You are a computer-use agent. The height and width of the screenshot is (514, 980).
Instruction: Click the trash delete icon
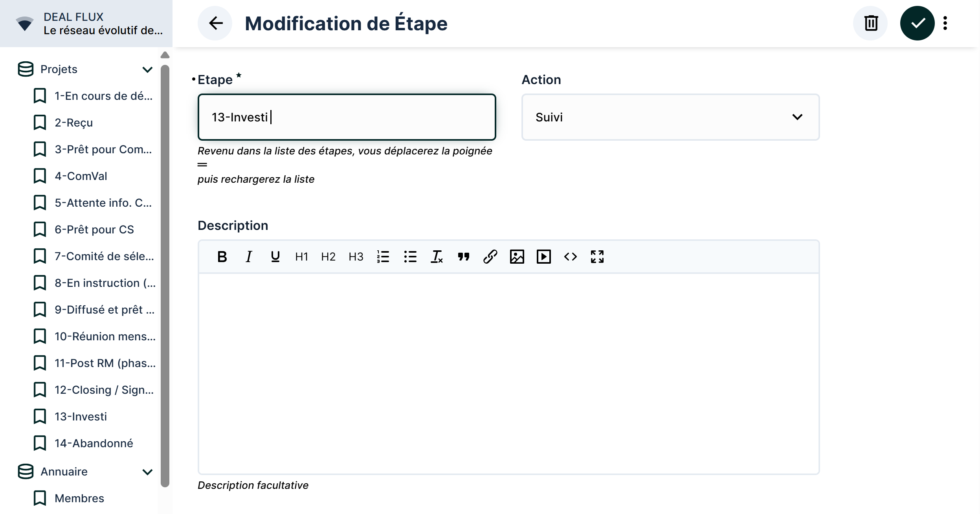[870, 23]
